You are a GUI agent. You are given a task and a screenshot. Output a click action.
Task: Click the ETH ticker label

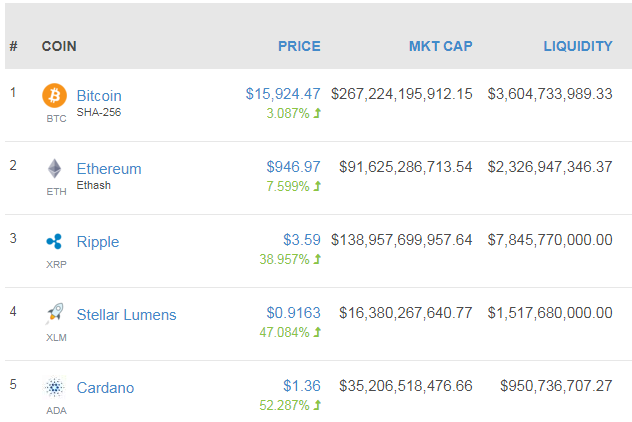coord(56,191)
